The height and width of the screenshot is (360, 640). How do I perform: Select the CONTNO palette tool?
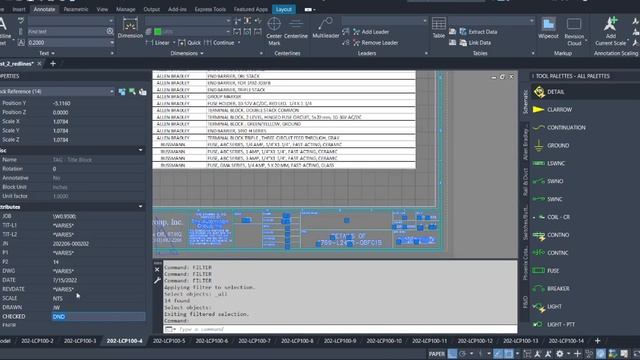pyautogui.click(x=551, y=235)
